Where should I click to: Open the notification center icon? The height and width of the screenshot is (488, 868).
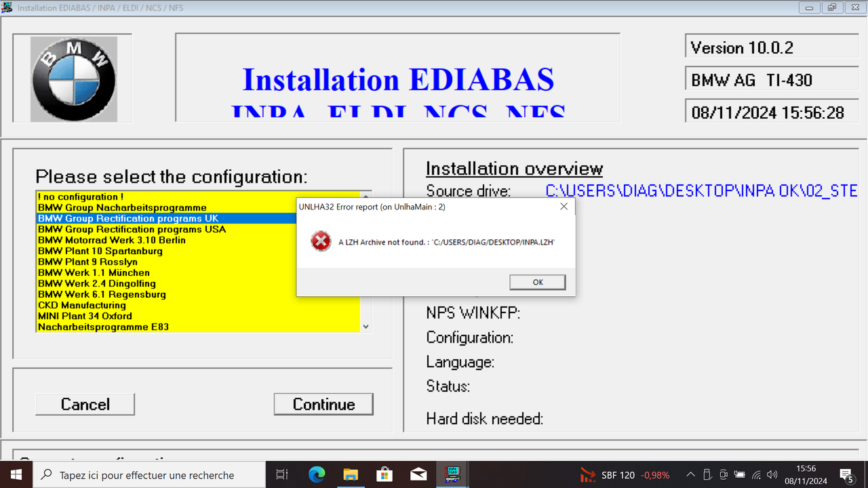pyautogui.click(x=847, y=475)
